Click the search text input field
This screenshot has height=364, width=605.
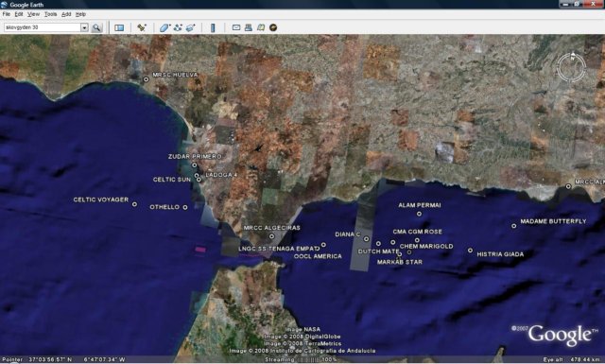[42, 27]
